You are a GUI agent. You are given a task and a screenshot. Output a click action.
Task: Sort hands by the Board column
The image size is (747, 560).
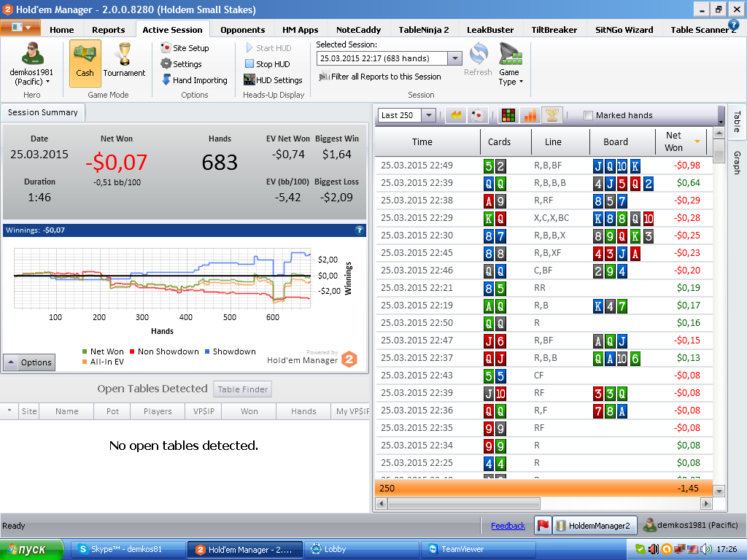[x=616, y=142]
